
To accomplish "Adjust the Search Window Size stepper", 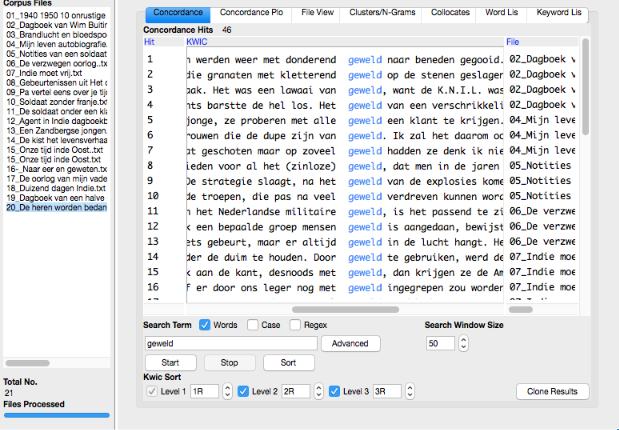I will [x=463, y=344].
